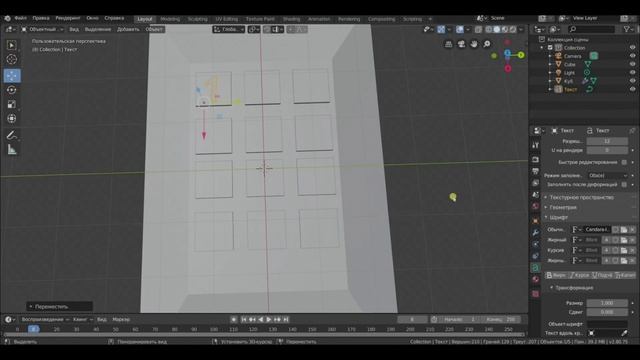Collapse the Шрифт panel
The height and width of the screenshot is (360, 640).
pos(558,217)
